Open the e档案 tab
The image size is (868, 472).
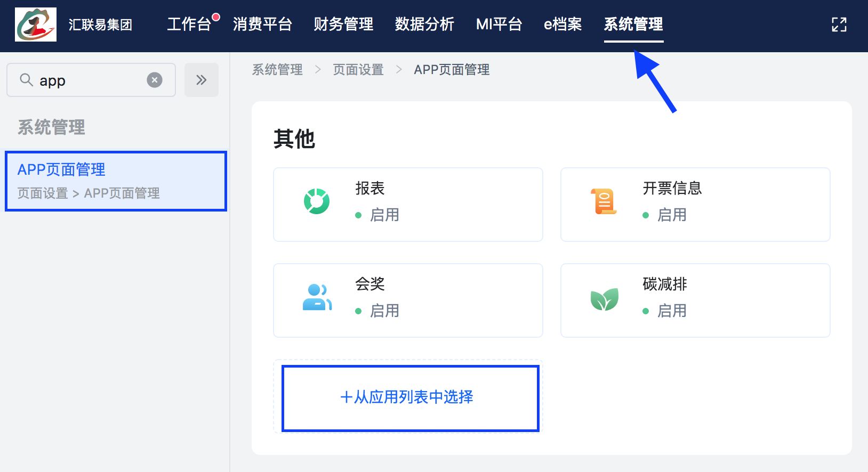[x=563, y=24]
